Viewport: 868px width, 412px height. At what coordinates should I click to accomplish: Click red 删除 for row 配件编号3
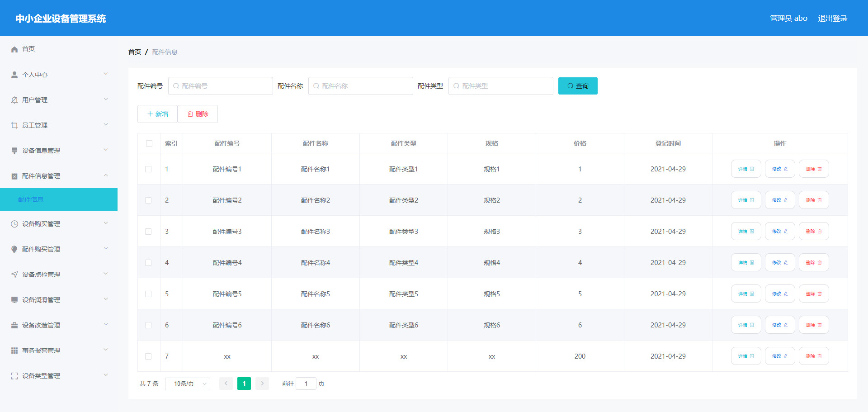click(x=814, y=231)
